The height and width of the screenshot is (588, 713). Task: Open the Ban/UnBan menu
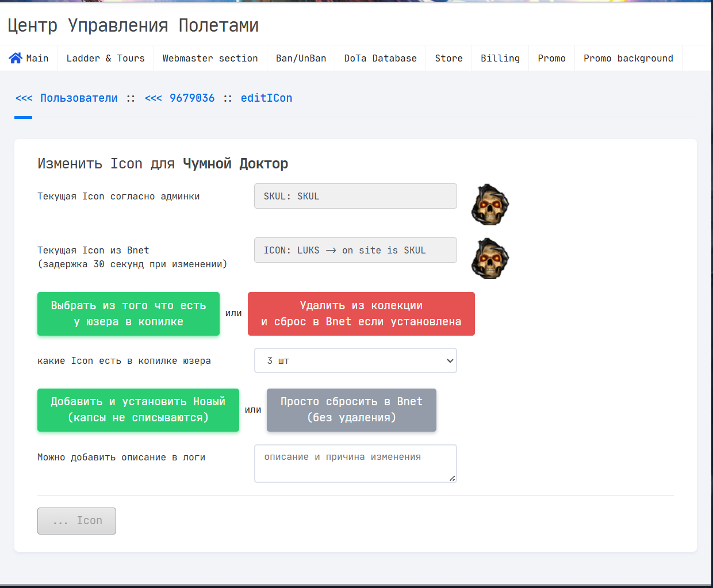(301, 58)
